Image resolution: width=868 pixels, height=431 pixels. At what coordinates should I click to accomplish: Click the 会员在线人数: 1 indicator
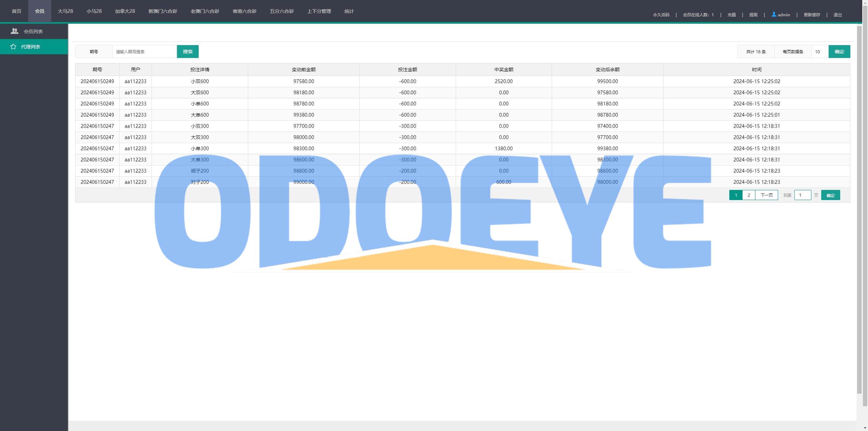[x=698, y=15]
